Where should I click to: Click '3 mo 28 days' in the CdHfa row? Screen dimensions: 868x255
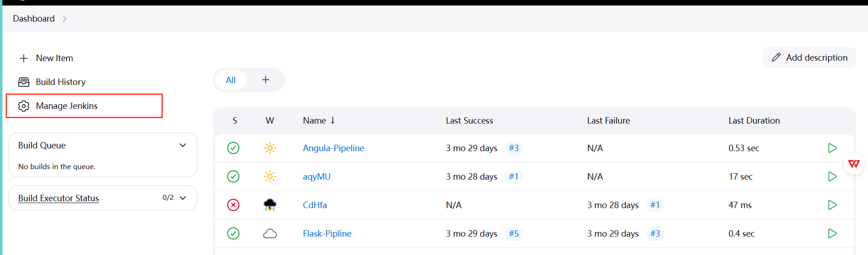[613, 205]
